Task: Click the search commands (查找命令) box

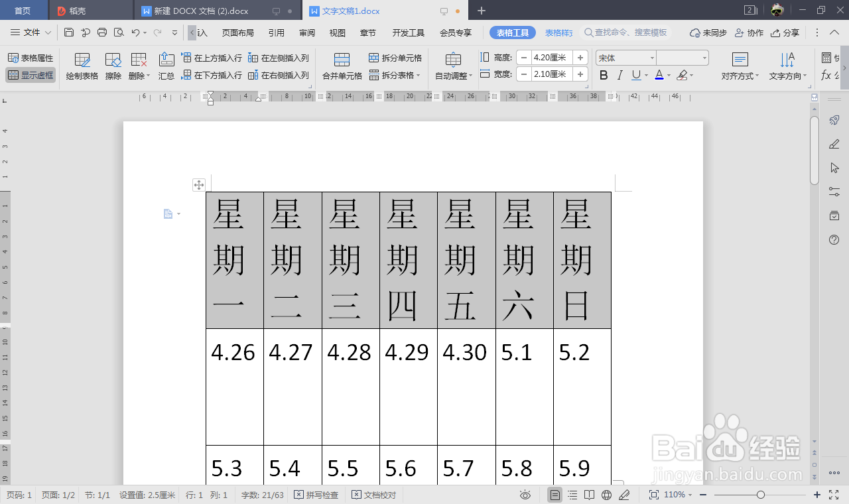Action: click(x=627, y=32)
